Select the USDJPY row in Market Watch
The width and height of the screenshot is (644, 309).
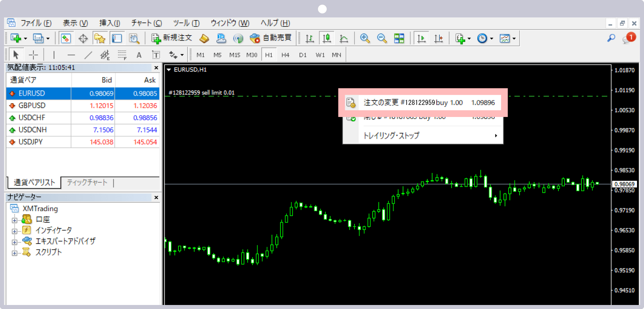point(83,142)
